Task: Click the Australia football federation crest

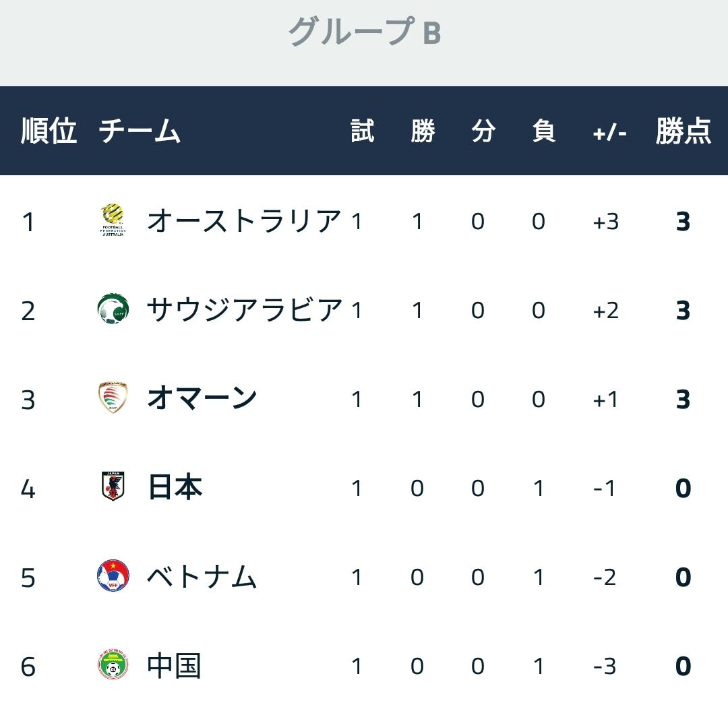Action: pos(113,220)
